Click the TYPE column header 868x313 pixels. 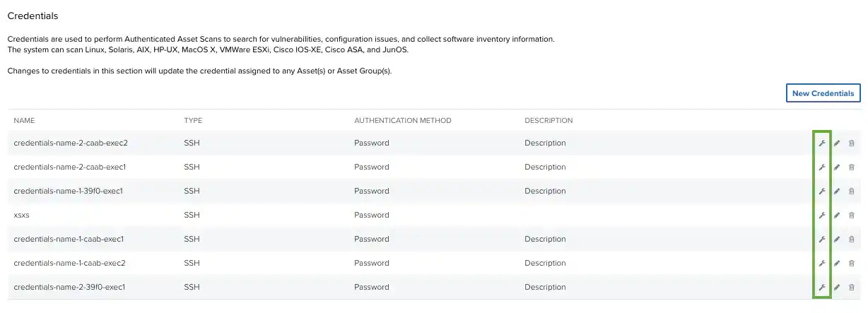point(193,121)
